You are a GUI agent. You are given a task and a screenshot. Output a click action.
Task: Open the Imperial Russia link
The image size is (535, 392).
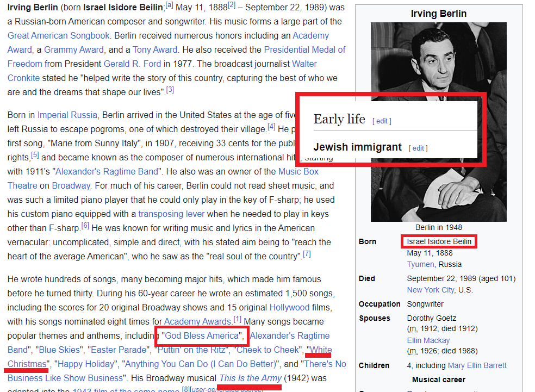(x=67, y=115)
